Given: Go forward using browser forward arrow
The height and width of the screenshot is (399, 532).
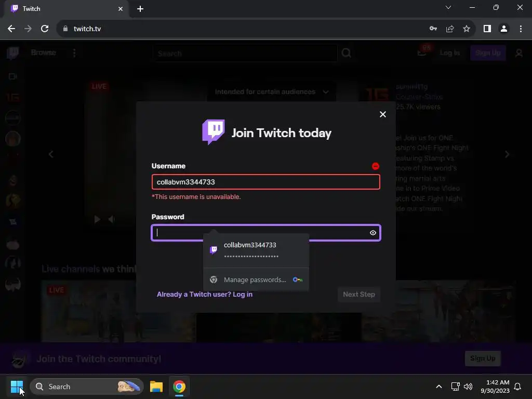Looking at the screenshot, I should coord(28,29).
